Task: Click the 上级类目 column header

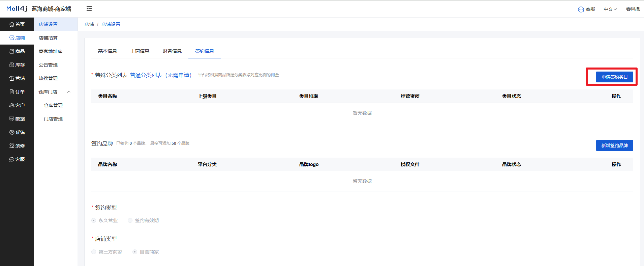Action: 207,96
